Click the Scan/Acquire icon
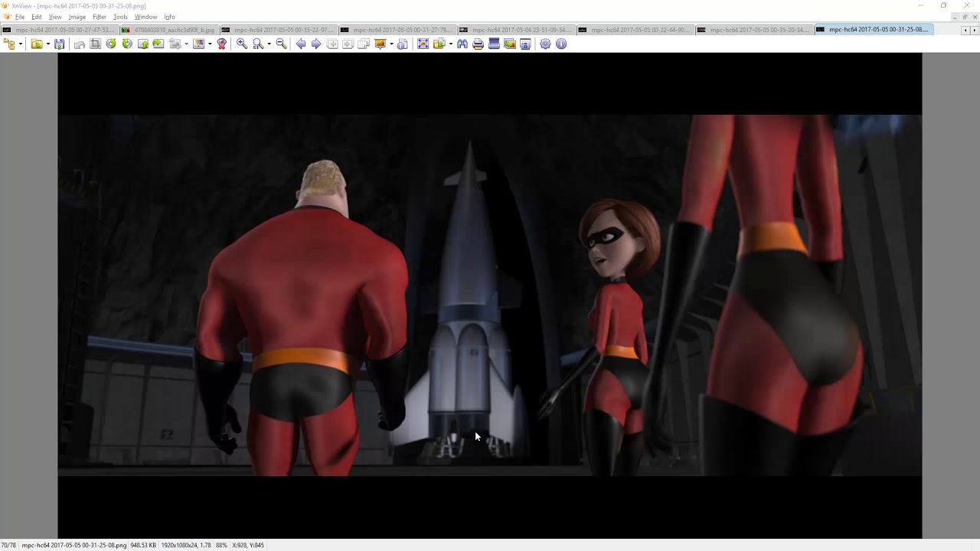The image size is (980, 551). [x=494, y=44]
